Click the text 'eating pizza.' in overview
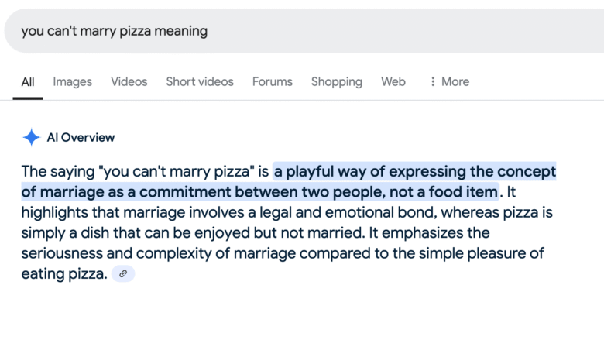Viewport: 604px width, 364px height. pos(64,274)
